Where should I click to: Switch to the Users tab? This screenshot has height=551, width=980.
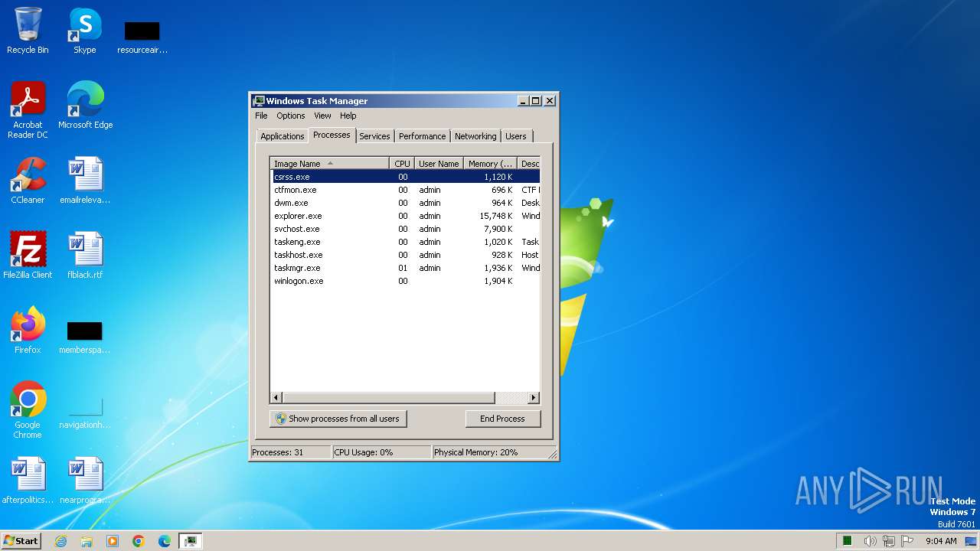(x=516, y=136)
